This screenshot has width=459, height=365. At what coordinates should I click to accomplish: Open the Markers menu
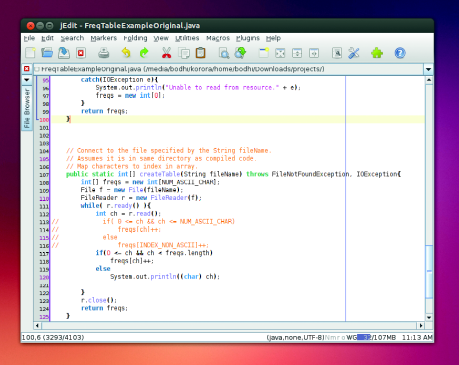pos(104,38)
